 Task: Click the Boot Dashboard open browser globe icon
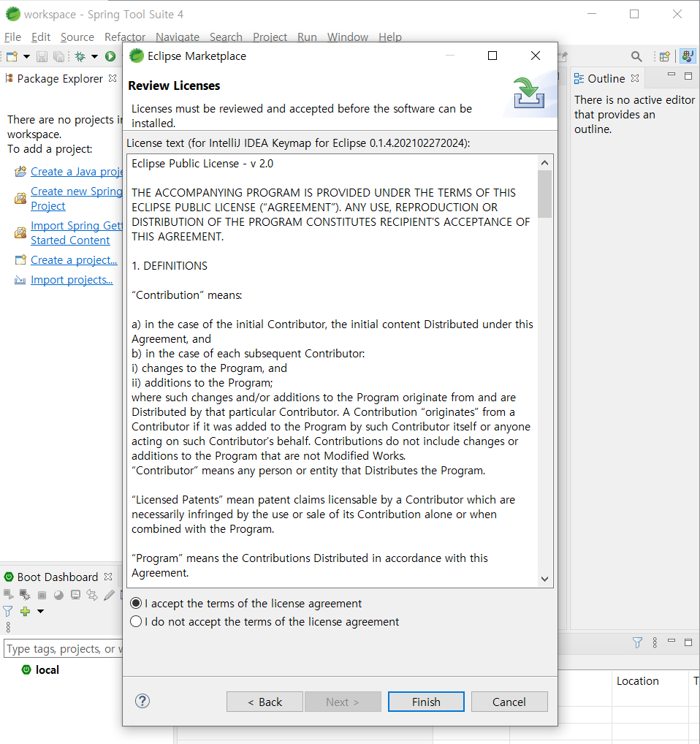tap(58, 595)
